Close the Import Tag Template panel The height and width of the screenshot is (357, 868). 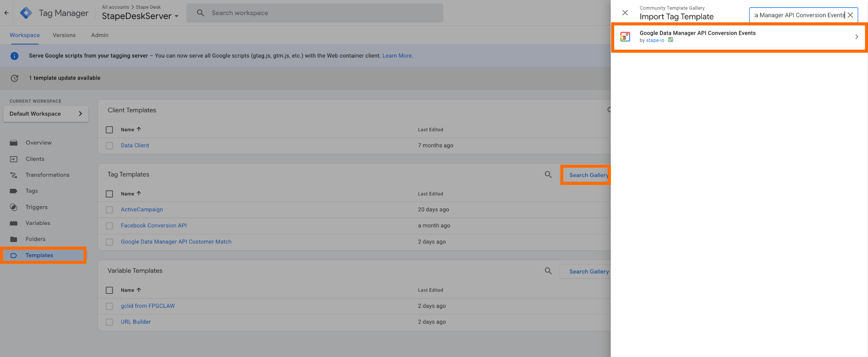[625, 13]
